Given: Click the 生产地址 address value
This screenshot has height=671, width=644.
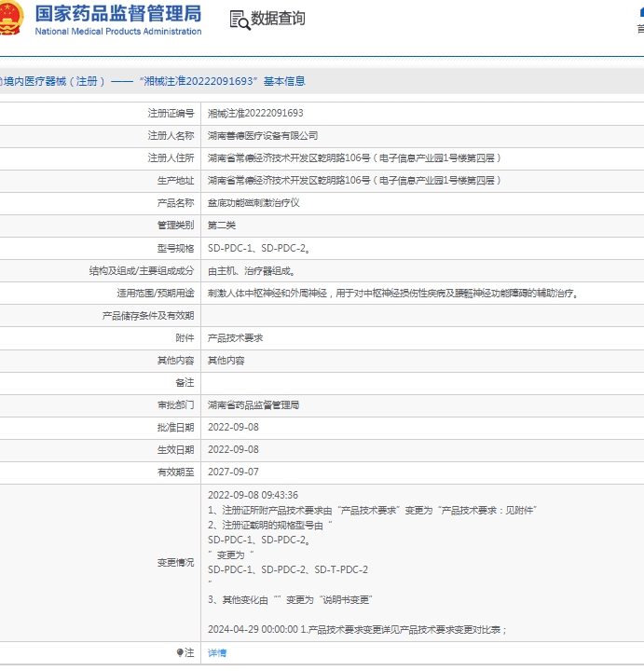Looking at the screenshot, I should pos(354,181).
